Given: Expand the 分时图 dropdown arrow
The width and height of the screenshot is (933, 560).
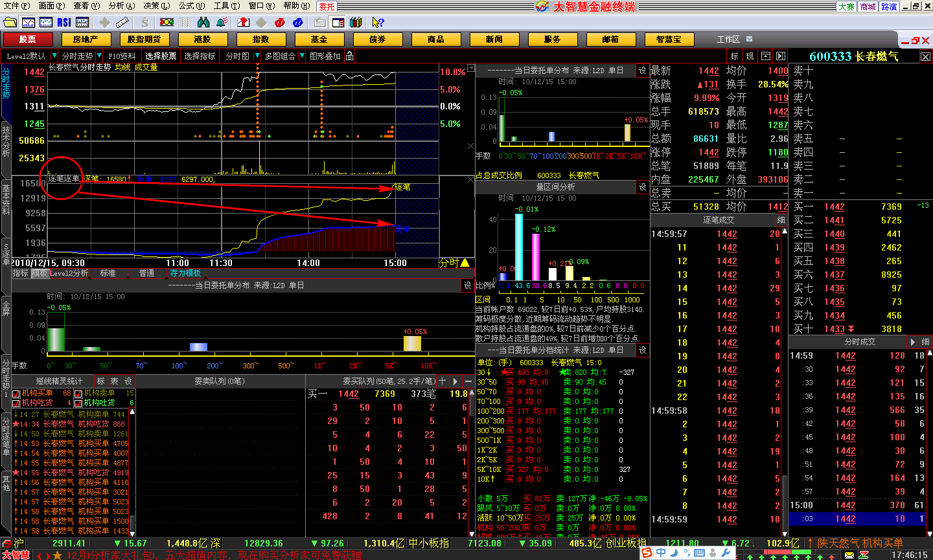Looking at the screenshot, I should point(257,56).
